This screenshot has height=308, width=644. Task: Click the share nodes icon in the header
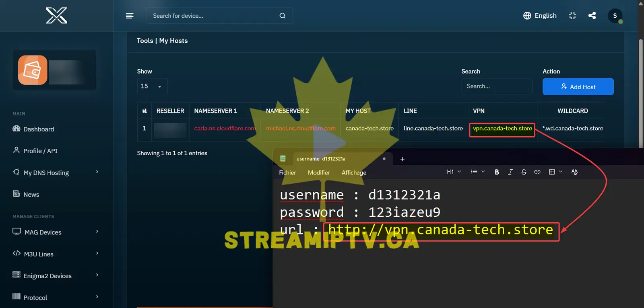pyautogui.click(x=592, y=16)
